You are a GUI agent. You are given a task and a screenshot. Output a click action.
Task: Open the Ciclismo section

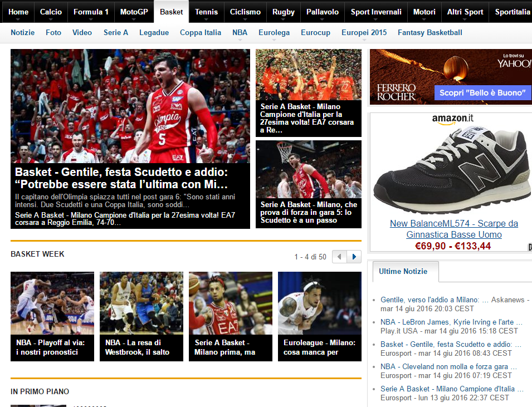tap(245, 12)
